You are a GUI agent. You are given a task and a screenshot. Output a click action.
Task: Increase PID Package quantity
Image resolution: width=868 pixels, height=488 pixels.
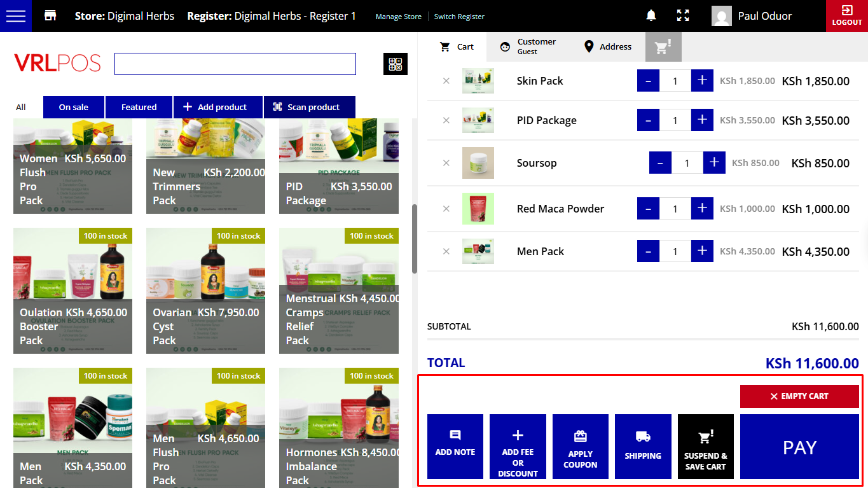coord(702,120)
